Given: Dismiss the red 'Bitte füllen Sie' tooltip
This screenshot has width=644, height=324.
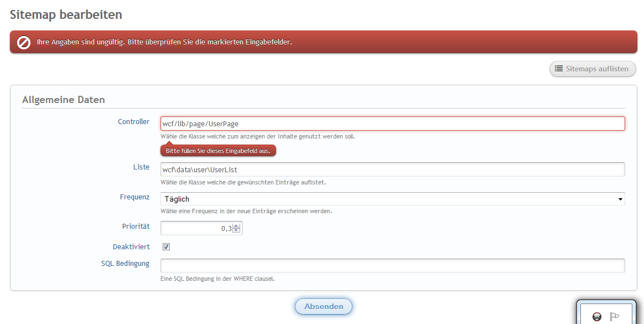Looking at the screenshot, I should tap(218, 151).
